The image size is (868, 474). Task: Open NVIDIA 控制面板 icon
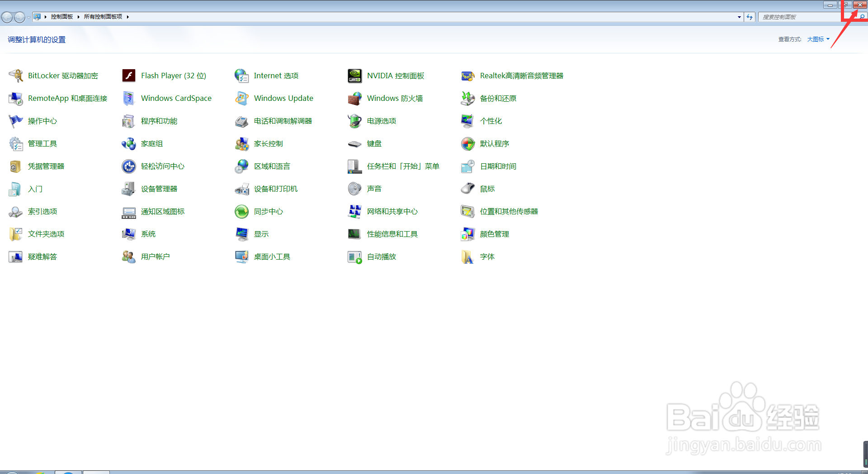[x=355, y=76]
